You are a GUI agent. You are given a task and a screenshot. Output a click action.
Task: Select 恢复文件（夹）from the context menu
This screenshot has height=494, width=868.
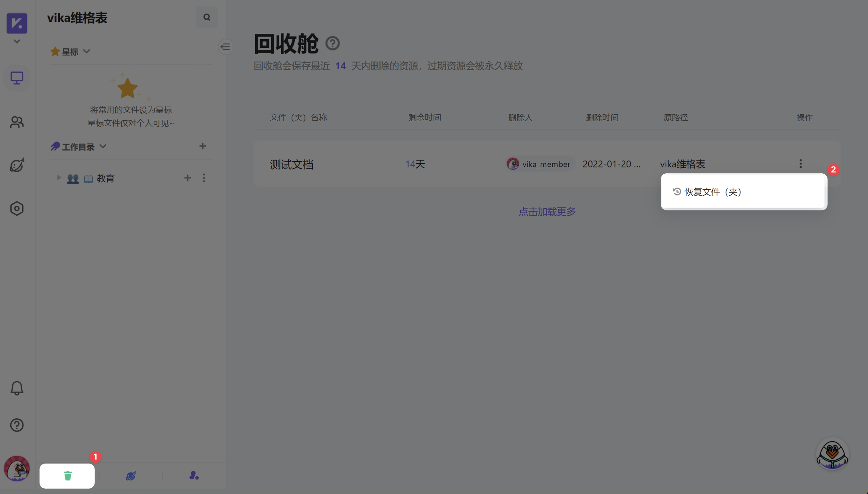712,192
